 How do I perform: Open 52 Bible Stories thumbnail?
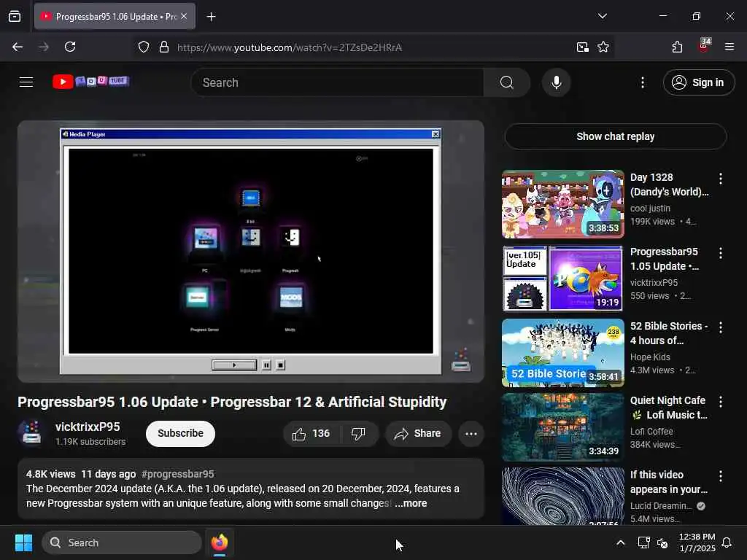pyautogui.click(x=562, y=352)
